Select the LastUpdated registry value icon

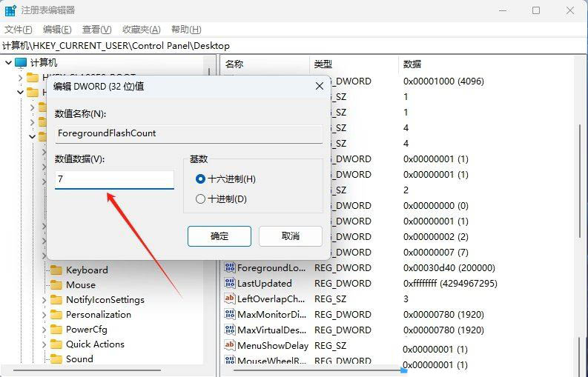(x=229, y=284)
